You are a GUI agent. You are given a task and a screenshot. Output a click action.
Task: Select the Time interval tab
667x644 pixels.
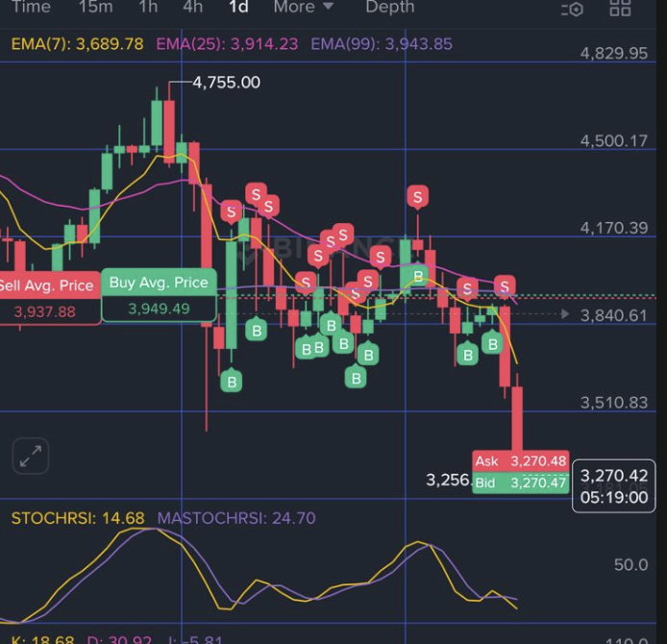[x=31, y=7]
